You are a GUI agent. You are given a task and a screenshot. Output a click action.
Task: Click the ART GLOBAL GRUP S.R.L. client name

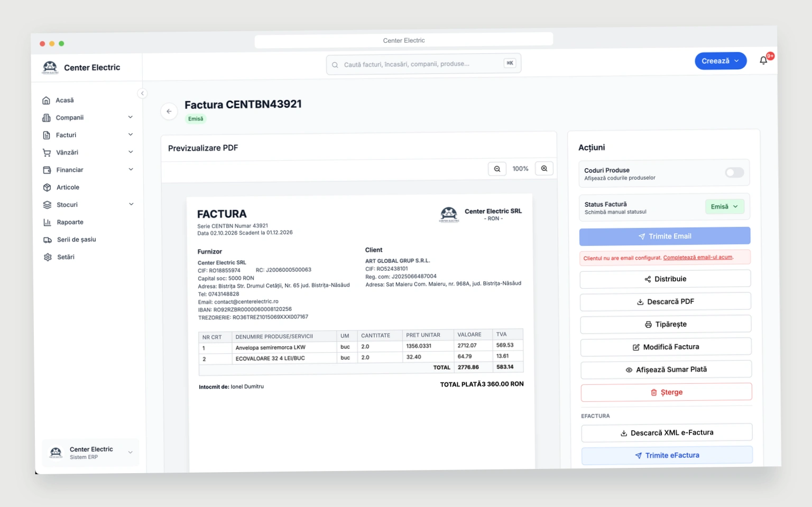398,261
